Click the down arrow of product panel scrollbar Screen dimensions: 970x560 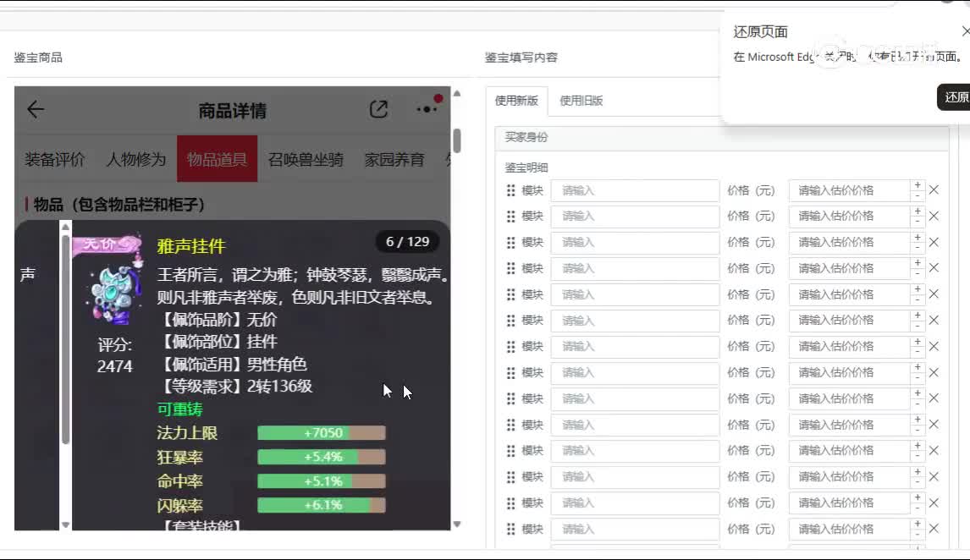point(457,524)
